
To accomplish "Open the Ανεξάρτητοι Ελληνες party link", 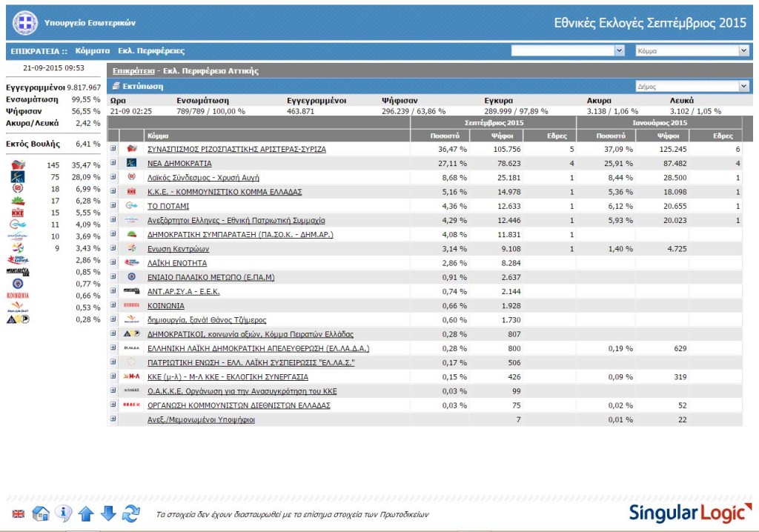I will pyautogui.click(x=236, y=220).
